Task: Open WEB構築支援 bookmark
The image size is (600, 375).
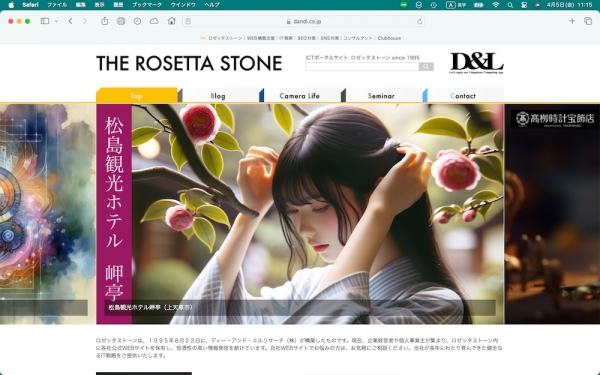Action: point(261,38)
